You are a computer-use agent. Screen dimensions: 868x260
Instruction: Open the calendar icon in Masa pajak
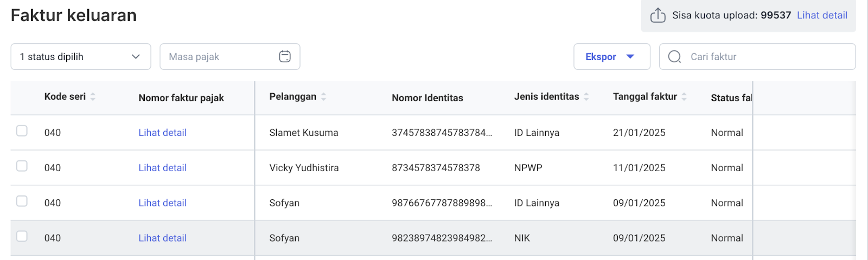click(x=285, y=56)
